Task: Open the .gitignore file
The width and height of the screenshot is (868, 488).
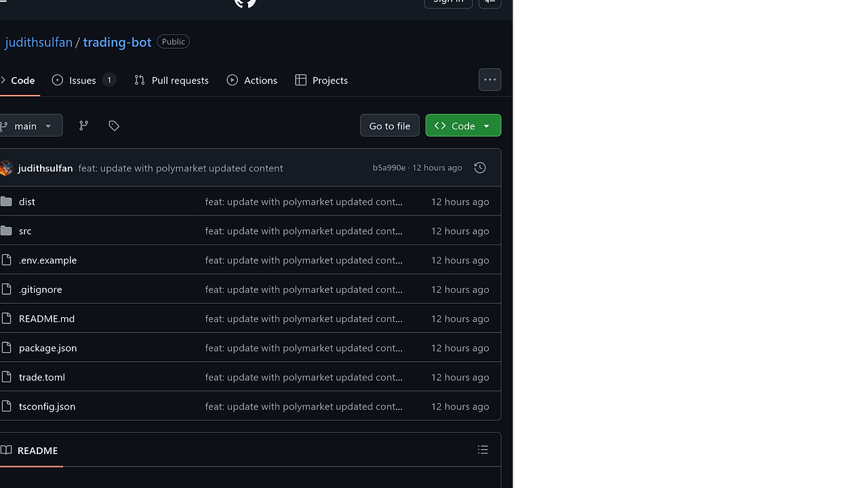Action: coord(41,289)
